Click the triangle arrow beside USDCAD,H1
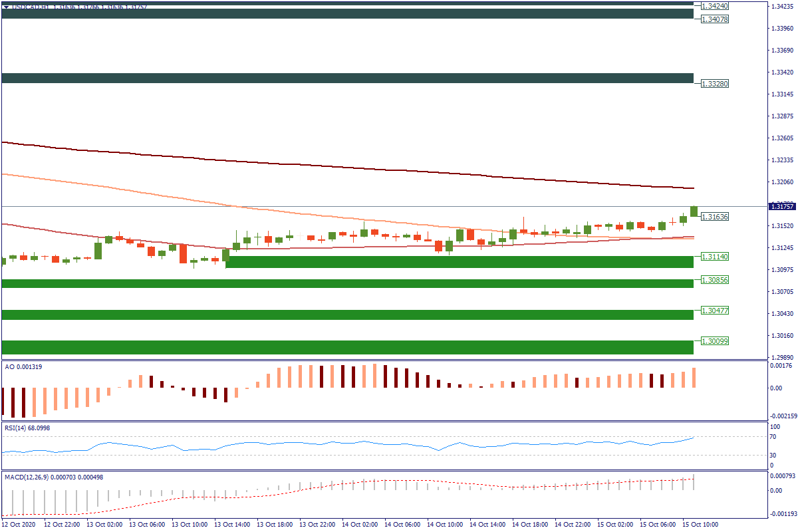Viewport: 798px width, 532px height. point(6,7)
